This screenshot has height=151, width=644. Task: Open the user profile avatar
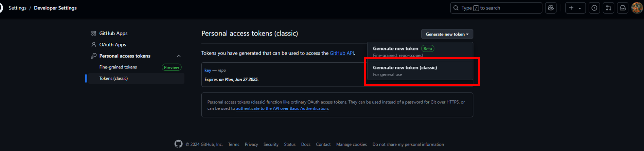coord(637,8)
